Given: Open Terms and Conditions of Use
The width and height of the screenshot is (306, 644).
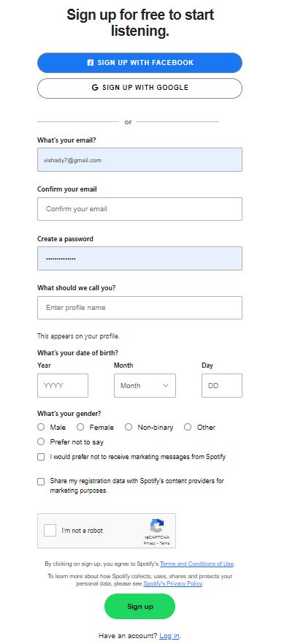Looking at the screenshot, I should pos(197,564).
